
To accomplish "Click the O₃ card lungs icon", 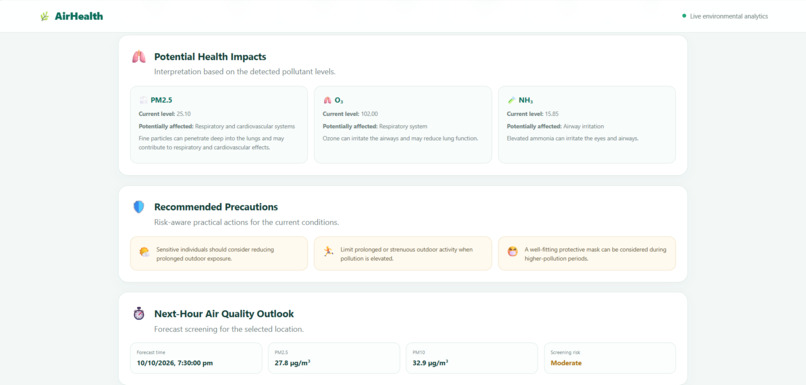I will 327,100.
